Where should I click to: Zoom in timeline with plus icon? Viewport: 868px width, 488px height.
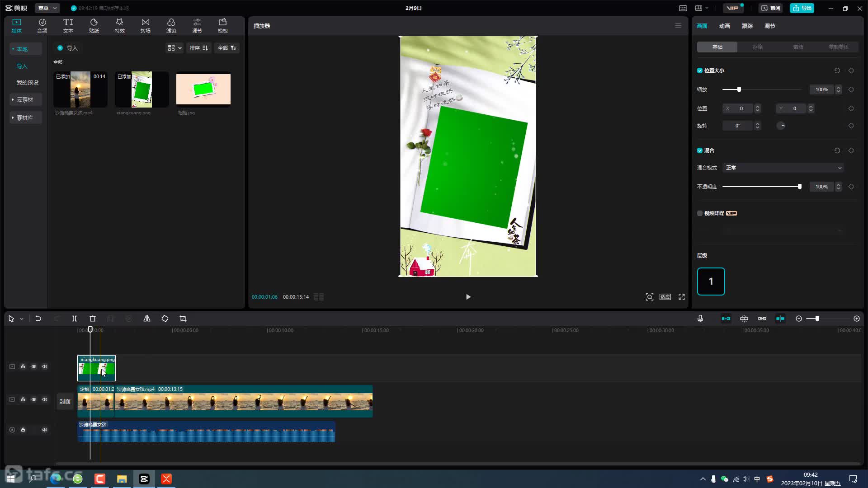point(857,319)
